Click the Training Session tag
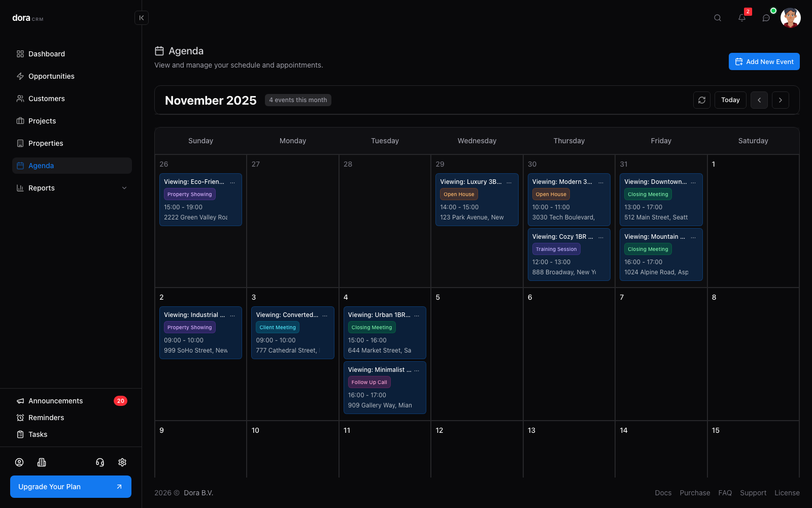Screen dimensions: 812x508 (556, 249)
